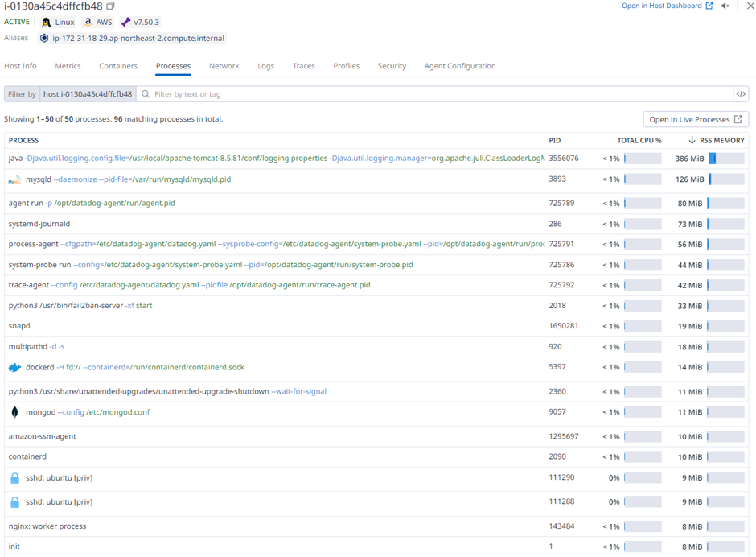Select the init process row

(x=376, y=547)
